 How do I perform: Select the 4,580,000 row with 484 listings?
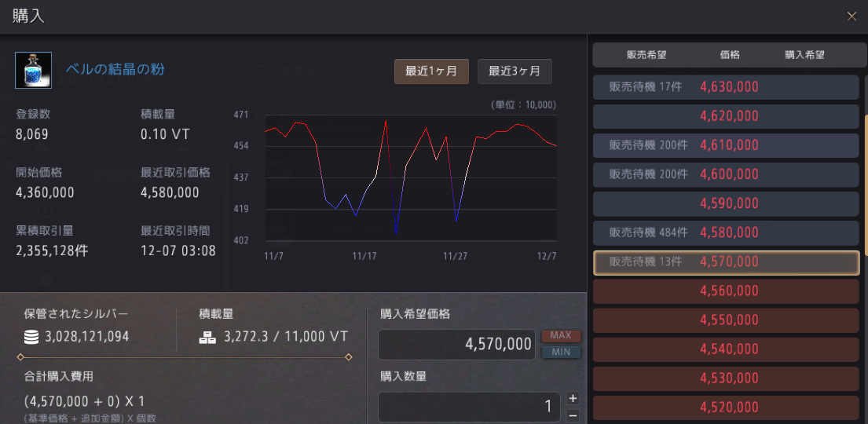(x=725, y=232)
